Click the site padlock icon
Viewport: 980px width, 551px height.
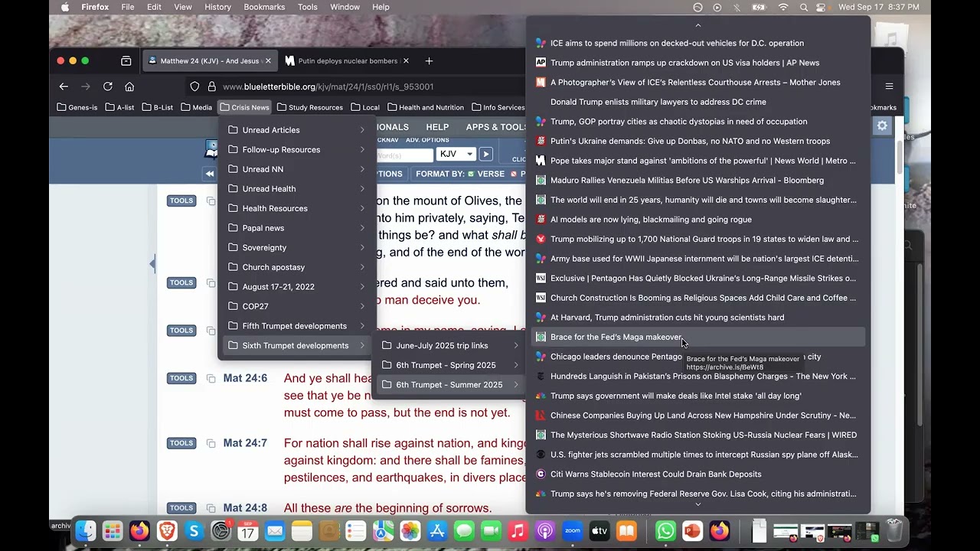212,86
